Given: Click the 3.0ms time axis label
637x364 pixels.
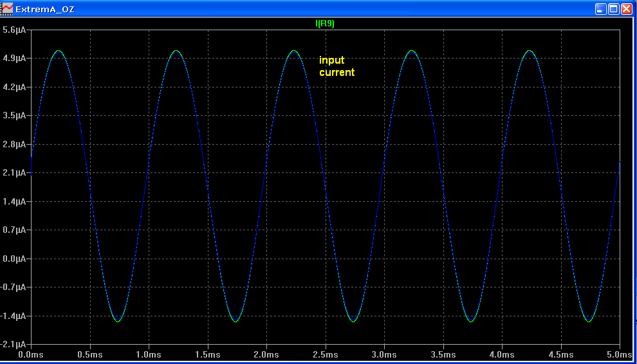Looking at the screenshot, I should tap(384, 353).
